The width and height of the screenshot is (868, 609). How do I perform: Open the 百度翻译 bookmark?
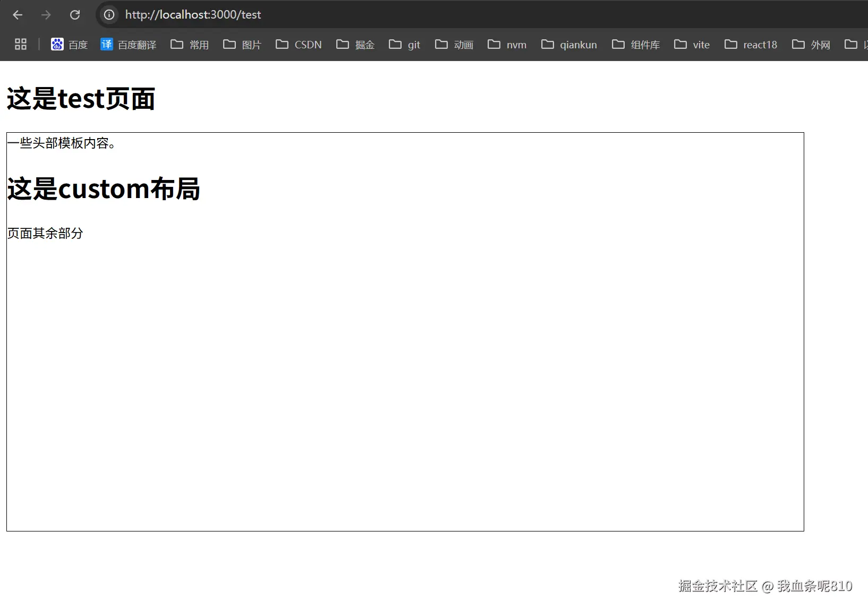[129, 45]
